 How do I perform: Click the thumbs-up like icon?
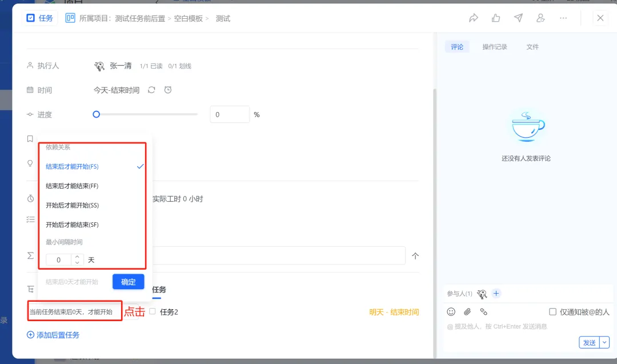click(x=496, y=18)
